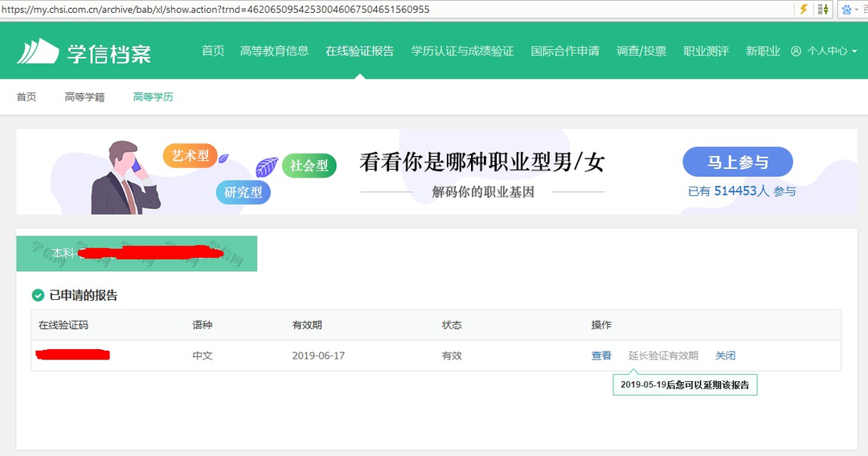Click the 马上参与 button in banner

(737, 162)
